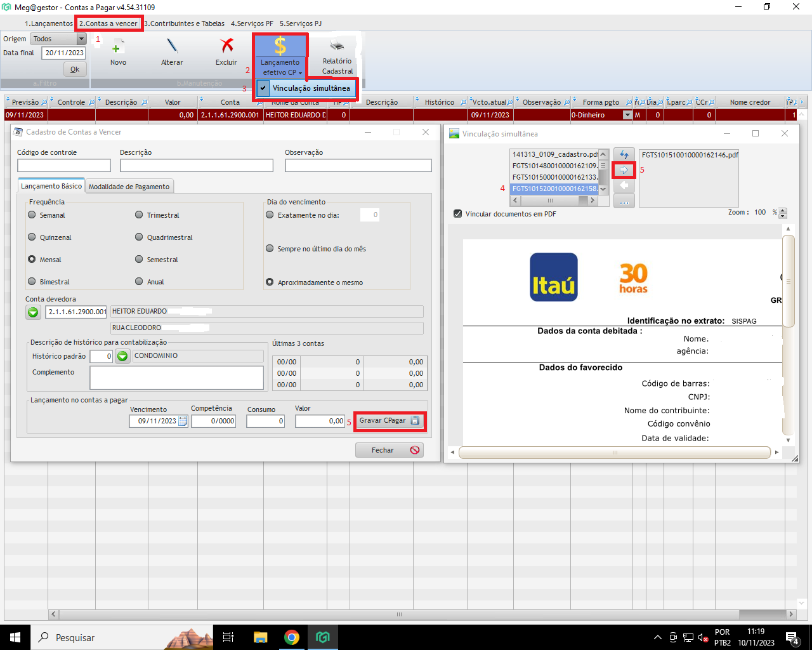
Task: Click the right arrow to link the document
Action: [x=624, y=170]
